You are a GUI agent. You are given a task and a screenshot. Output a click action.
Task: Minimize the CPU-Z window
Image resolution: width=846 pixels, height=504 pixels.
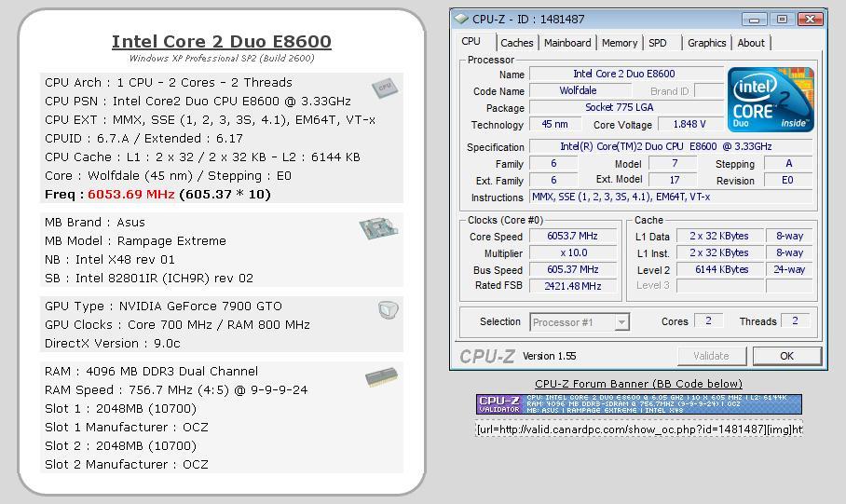click(x=755, y=20)
